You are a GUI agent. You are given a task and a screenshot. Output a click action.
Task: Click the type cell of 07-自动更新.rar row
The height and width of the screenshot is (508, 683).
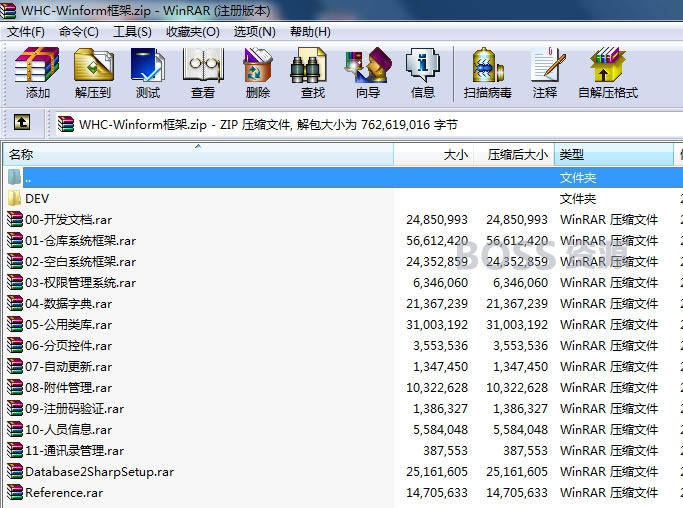609,366
